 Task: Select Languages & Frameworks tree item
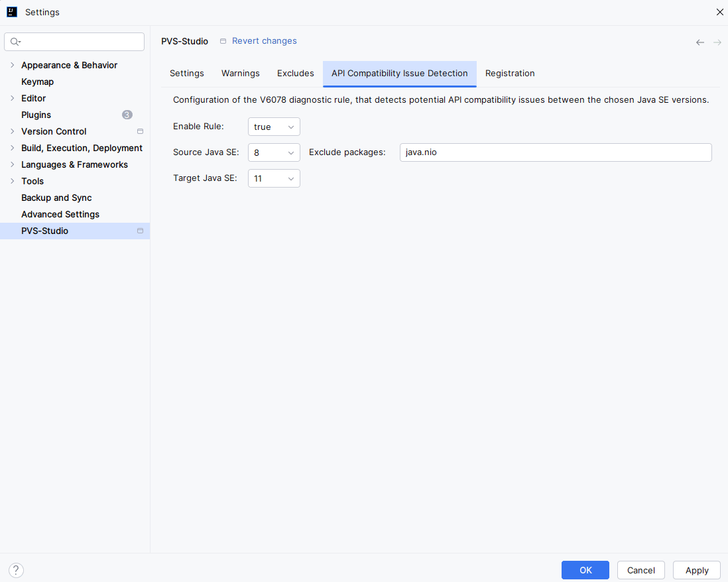pyautogui.click(x=75, y=164)
